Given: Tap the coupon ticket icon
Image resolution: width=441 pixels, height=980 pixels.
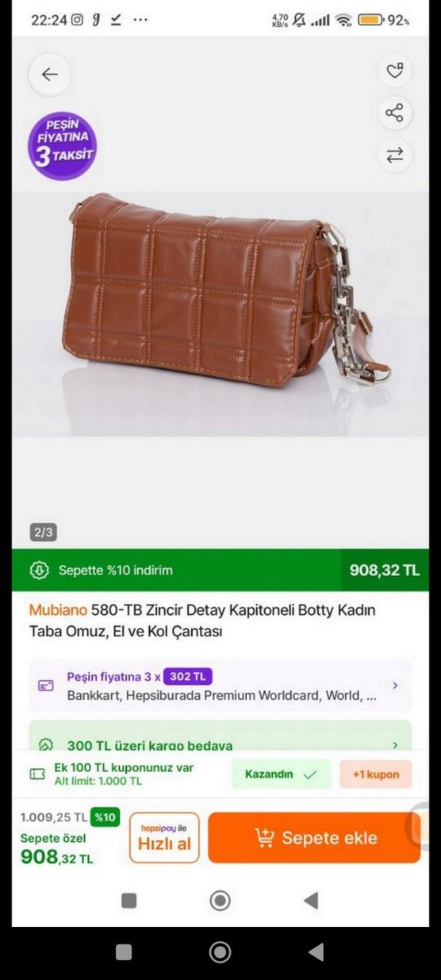Looking at the screenshot, I should [37, 774].
